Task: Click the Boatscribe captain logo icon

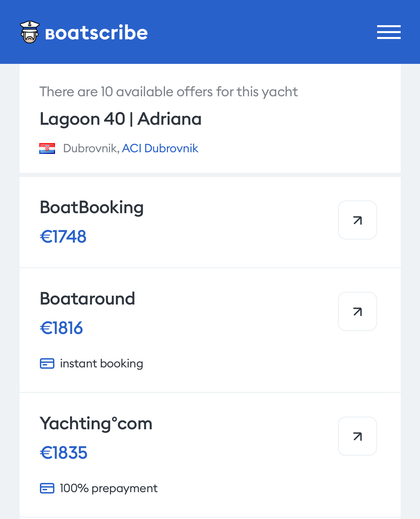Action: tap(30, 32)
